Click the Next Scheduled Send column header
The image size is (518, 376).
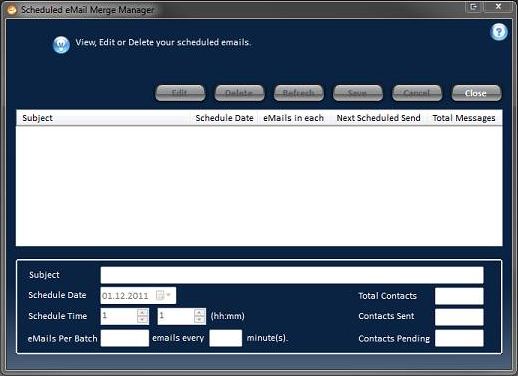[378, 118]
